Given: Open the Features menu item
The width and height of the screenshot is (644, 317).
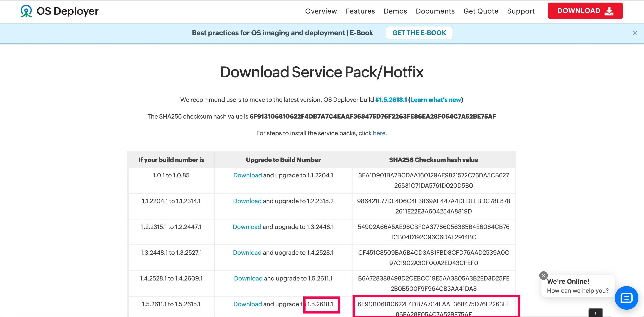Looking at the screenshot, I should 360,11.
